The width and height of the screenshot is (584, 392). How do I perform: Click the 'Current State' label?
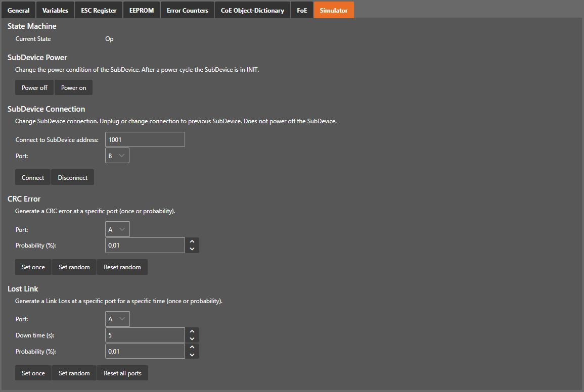(33, 39)
